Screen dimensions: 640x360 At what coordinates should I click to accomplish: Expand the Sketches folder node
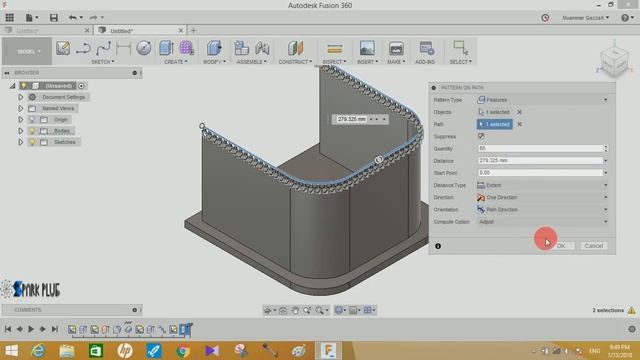(20, 142)
